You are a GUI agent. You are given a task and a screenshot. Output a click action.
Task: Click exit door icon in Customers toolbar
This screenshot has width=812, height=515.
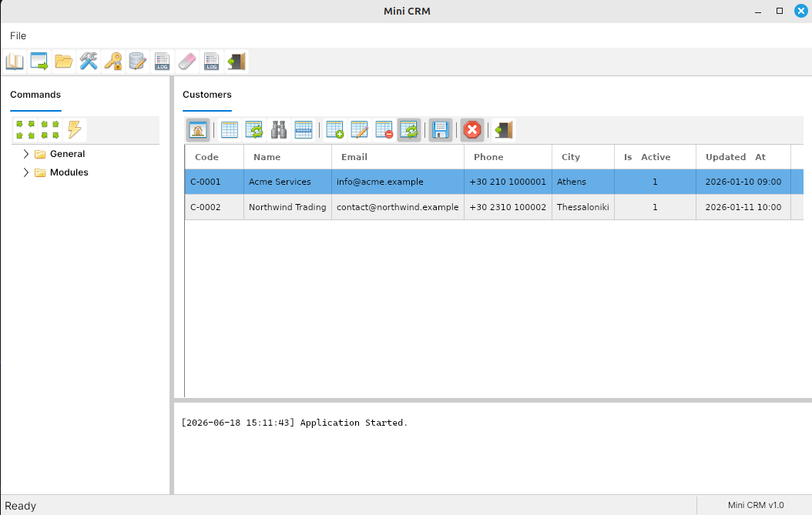point(503,130)
